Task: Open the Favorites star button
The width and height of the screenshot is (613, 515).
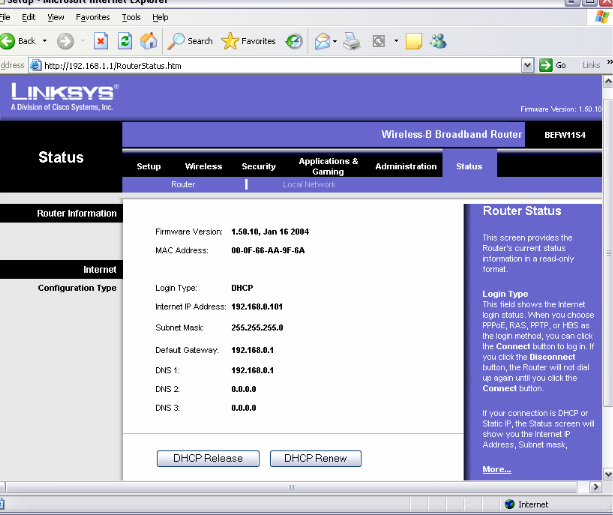Action: 248,41
